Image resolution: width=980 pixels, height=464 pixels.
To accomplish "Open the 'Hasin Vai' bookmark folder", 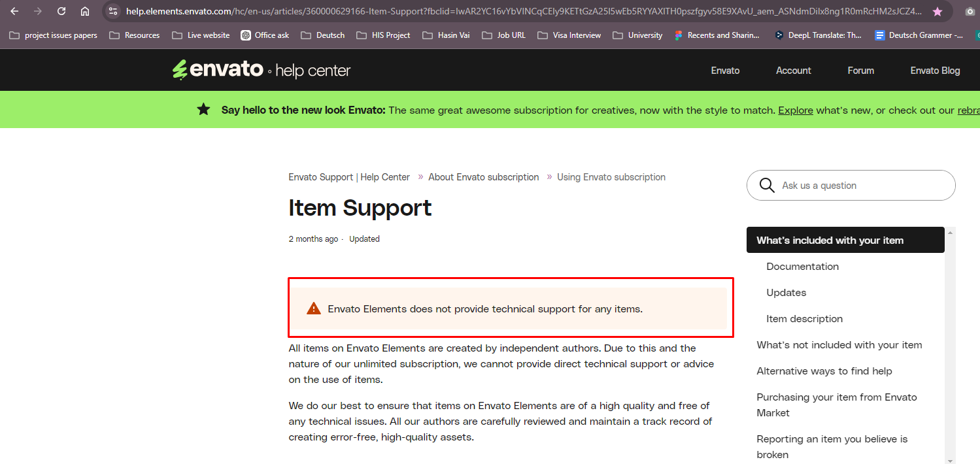I will tap(447, 35).
